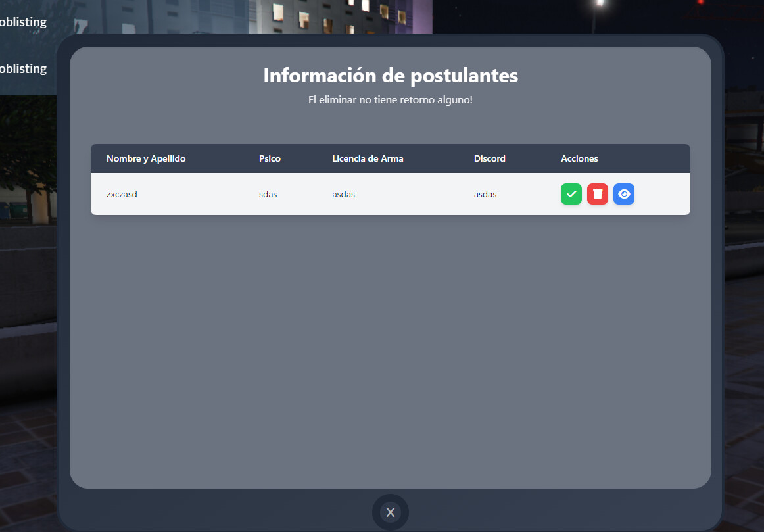
Task: Select the Psico column header
Action: pos(270,158)
